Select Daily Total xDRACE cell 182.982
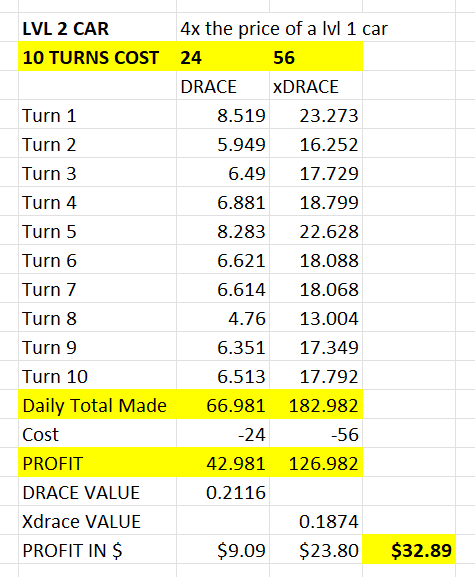 point(316,406)
